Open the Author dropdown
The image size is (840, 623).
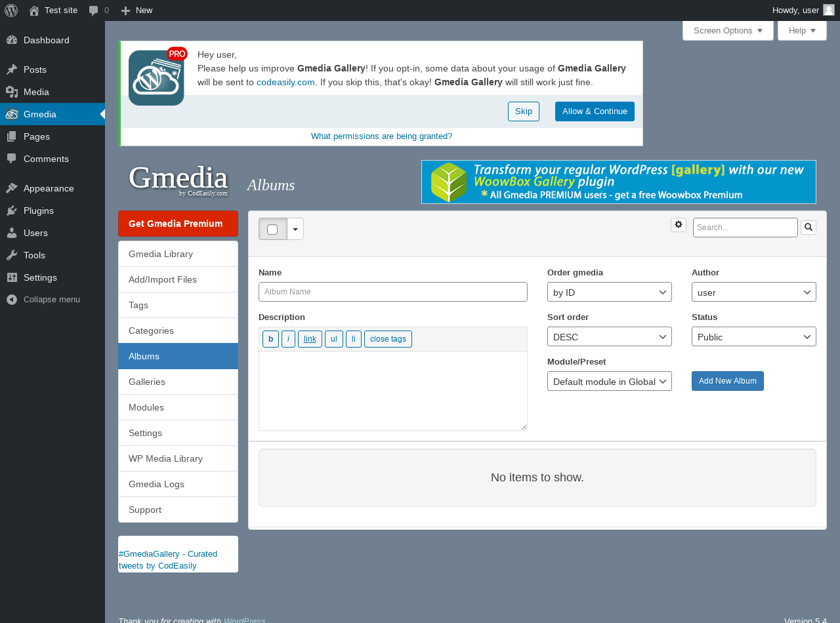[754, 292]
